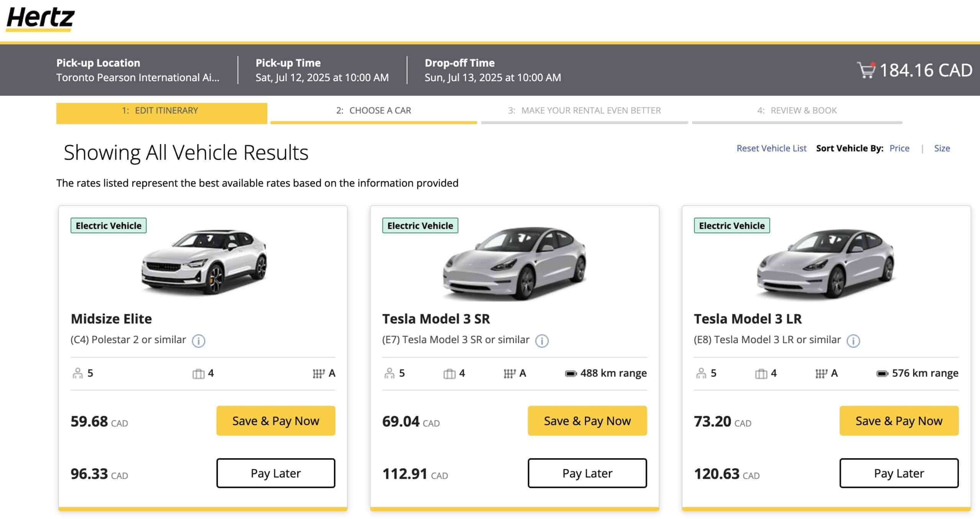Click transmission icon on Tesla Model 3 LR card
The height and width of the screenshot is (519, 980).
click(821, 373)
